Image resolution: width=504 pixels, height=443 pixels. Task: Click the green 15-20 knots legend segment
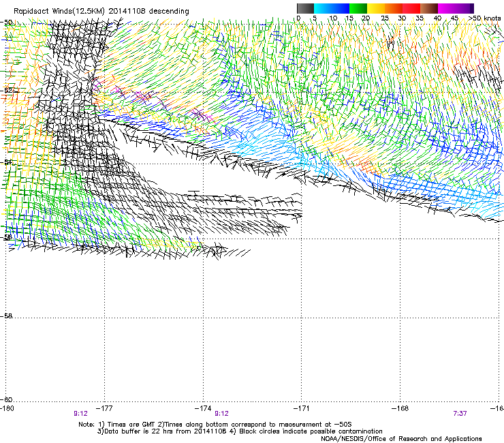click(x=358, y=8)
